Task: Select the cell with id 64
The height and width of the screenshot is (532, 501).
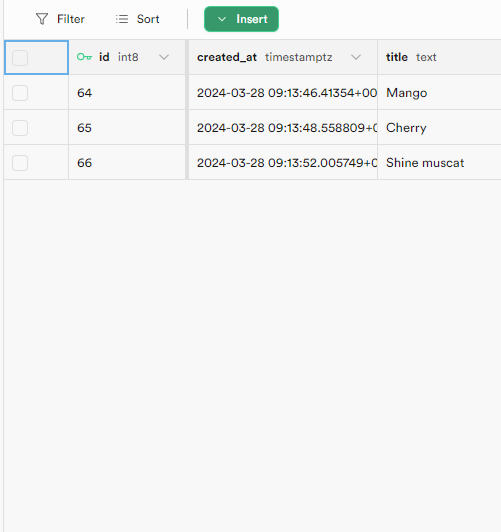Action: [x=127, y=93]
